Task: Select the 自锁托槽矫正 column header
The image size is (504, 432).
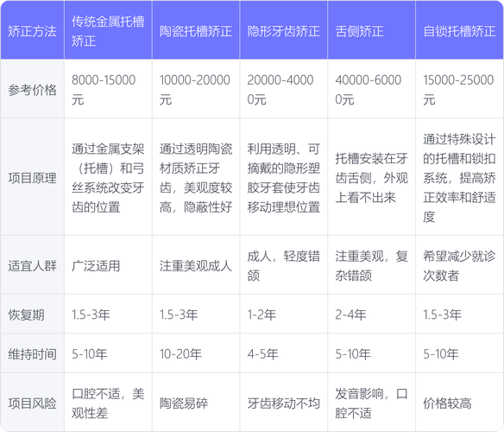Action: click(x=459, y=31)
